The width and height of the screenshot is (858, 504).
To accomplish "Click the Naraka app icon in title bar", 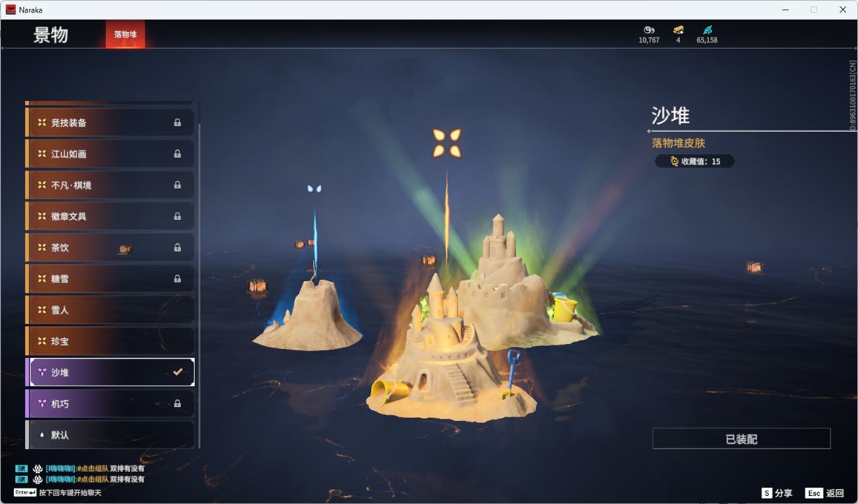I will point(10,10).
